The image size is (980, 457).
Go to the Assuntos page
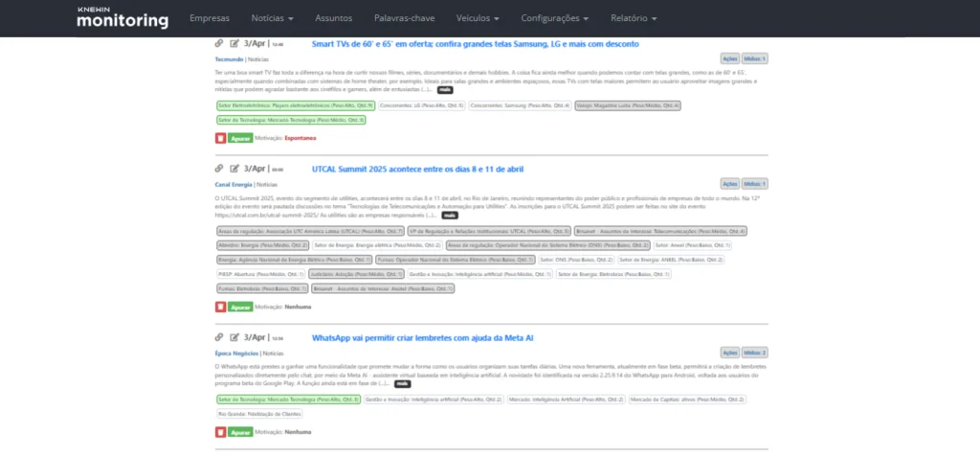click(334, 18)
